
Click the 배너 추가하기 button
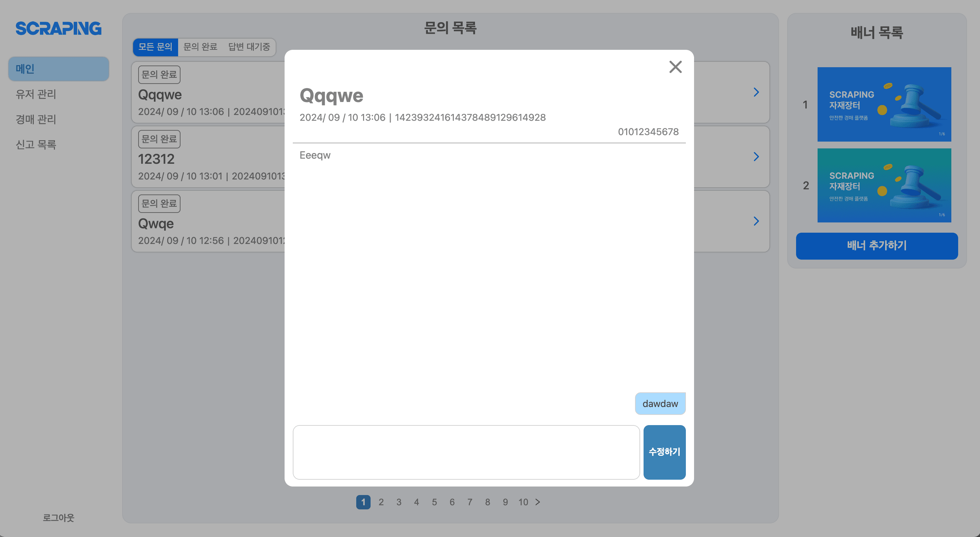[877, 246]
